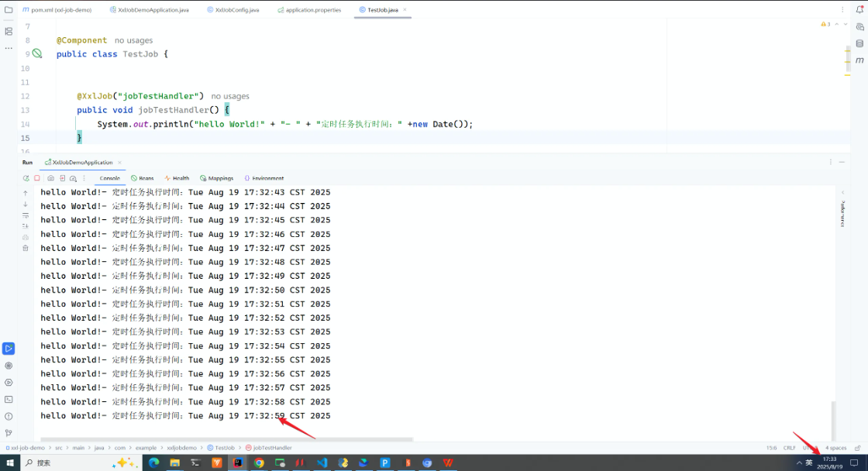The width and height of the screenshot is (868, 471).
Task: Click TestJob in the breadcrumb bar
Action: coord(225,448)
